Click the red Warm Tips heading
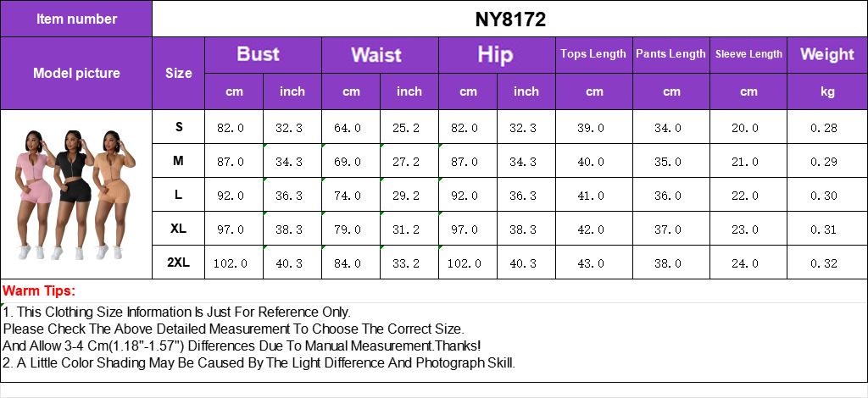Viewport: 868px width, 398px height. coord(39,291)
